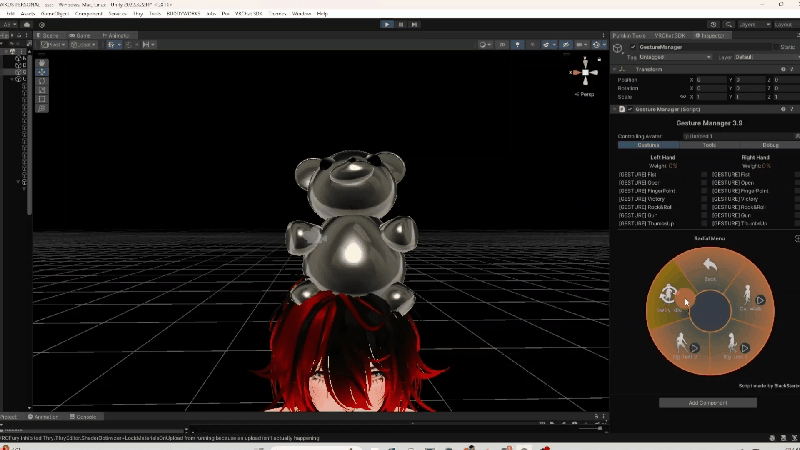
Task: Open the Tag dropdown showing Untagged
Action: click(675, 57)
